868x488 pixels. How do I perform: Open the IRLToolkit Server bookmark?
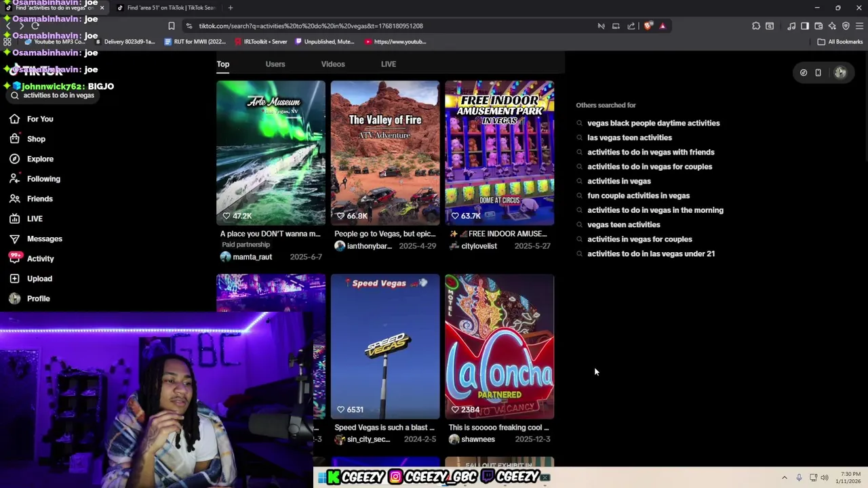(260, 42)
